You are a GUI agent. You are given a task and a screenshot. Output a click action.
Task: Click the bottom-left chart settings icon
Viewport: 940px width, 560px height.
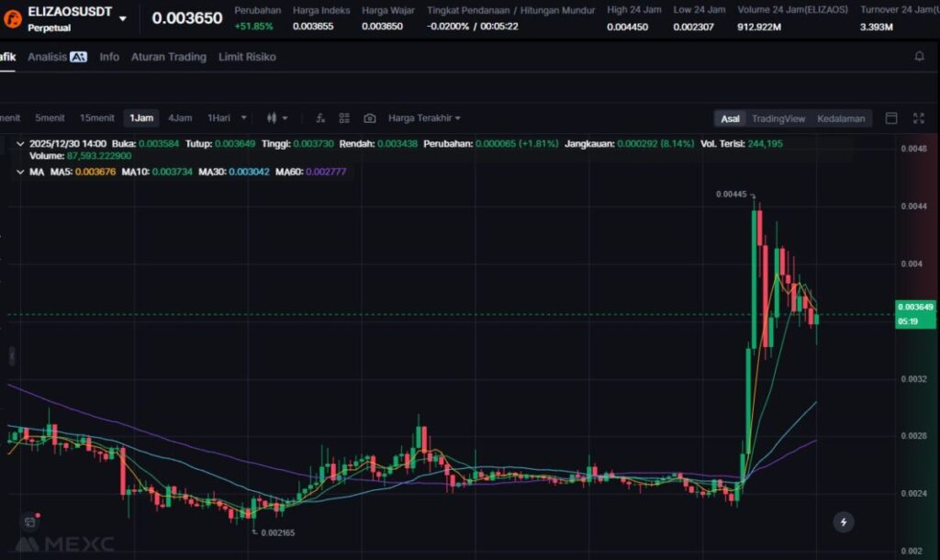(x=30, y=521)
